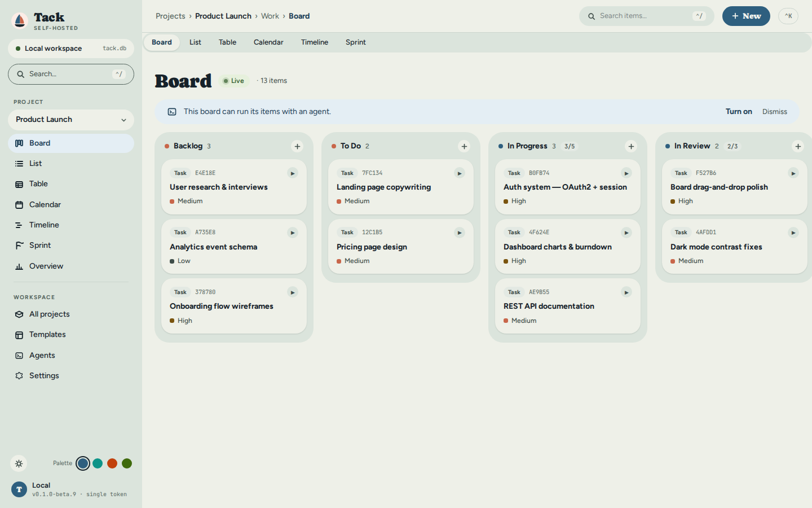Switch to the Table tab
The width and height of the screenshot is (812, 508).
[x=227, y=42]
